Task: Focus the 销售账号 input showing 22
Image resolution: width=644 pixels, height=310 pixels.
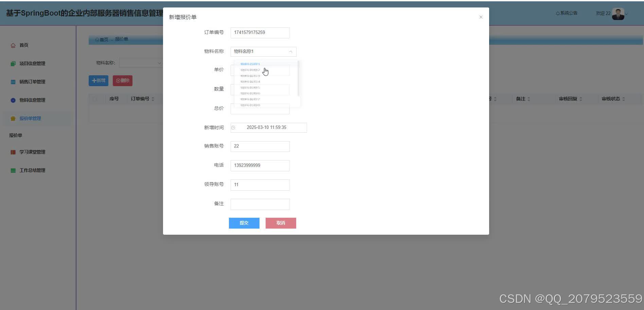Action: click(260, 146)
